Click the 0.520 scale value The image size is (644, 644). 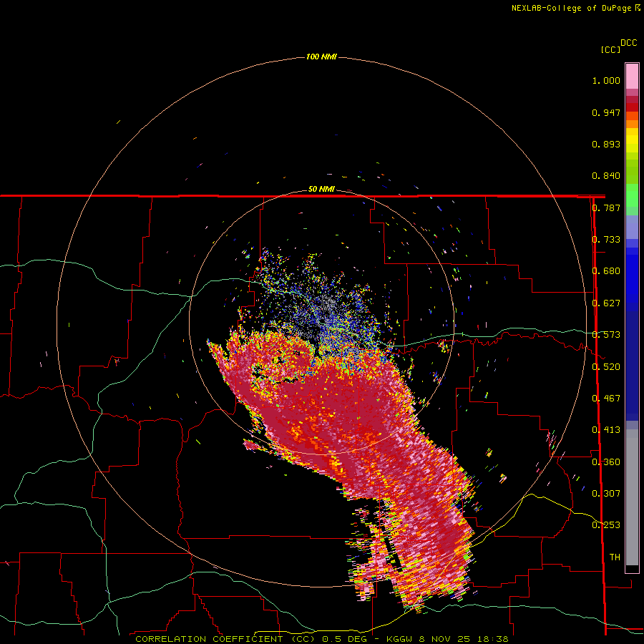pyautogui.click(x=606, y=367)
